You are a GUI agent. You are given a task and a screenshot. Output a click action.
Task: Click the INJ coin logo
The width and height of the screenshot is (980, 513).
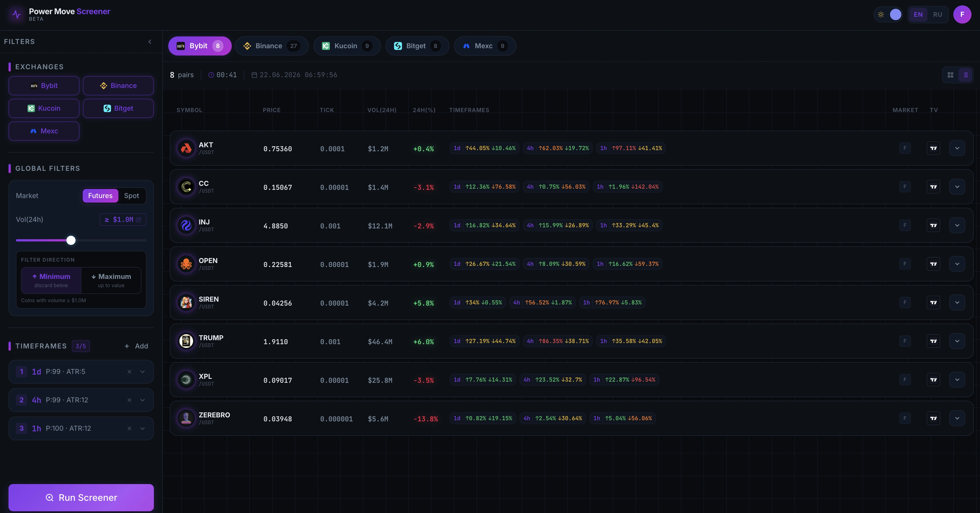click(x=186, y=226)
